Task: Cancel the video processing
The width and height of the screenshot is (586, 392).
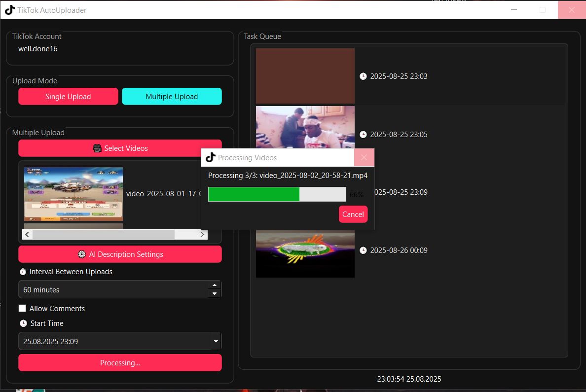Action: point(353,214)
